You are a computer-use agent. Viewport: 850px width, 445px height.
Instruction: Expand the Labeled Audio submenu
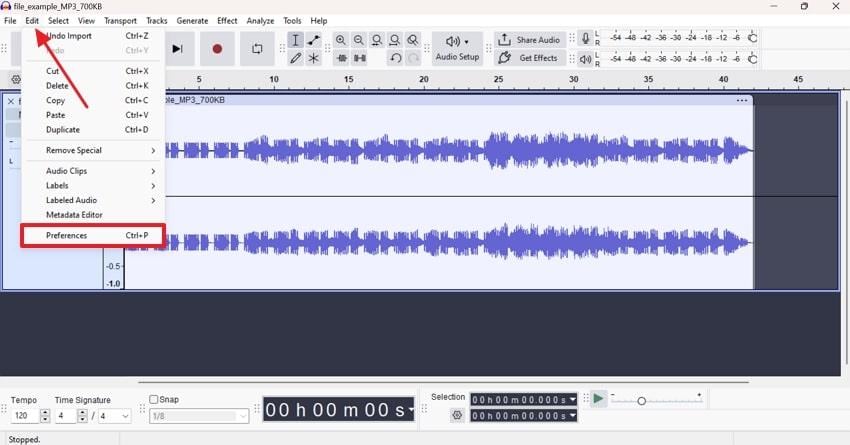[x=93, y=200]
